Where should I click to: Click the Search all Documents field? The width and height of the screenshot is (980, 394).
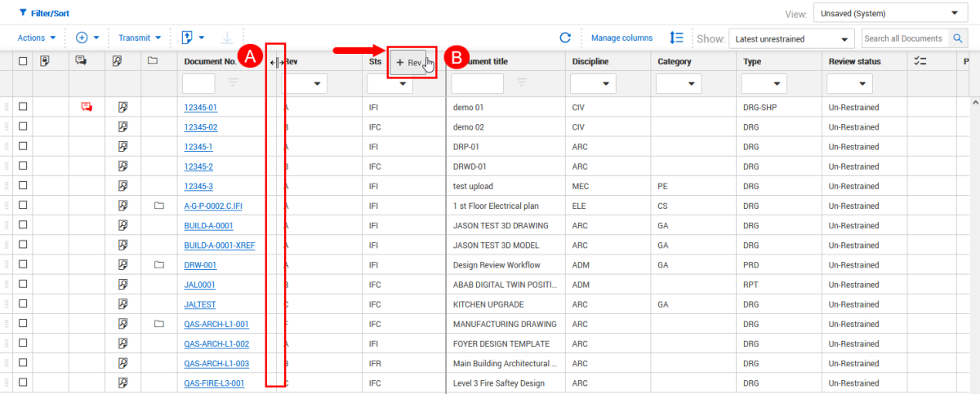(904, 38)
